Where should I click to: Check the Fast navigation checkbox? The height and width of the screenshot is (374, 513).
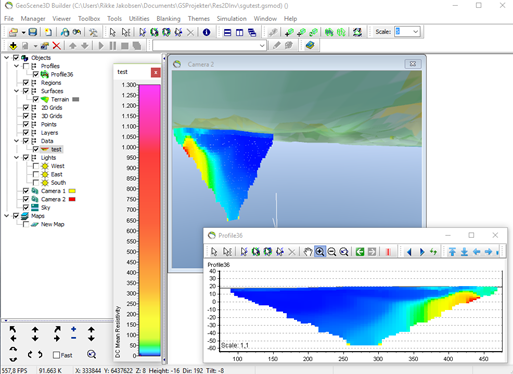tap(56, 355)
